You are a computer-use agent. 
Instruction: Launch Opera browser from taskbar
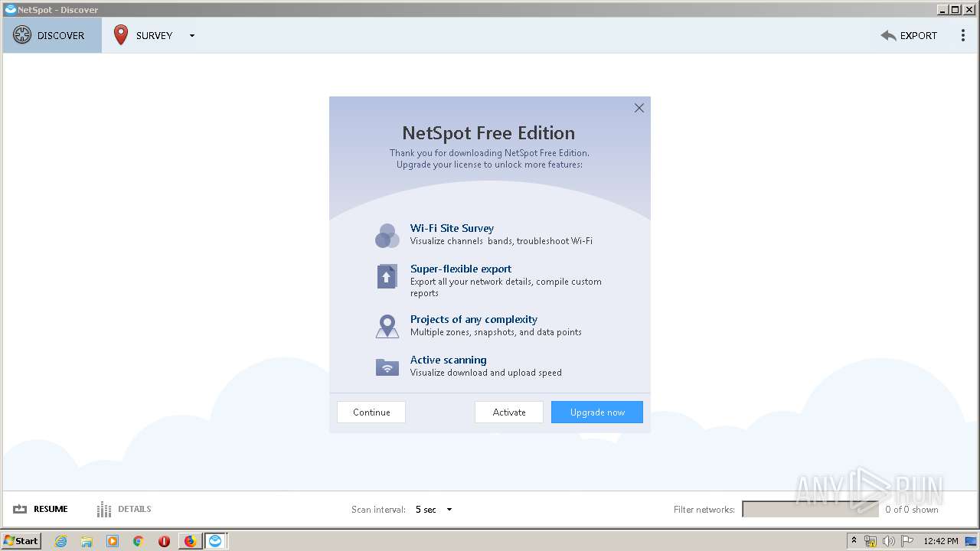click(164, 541)
